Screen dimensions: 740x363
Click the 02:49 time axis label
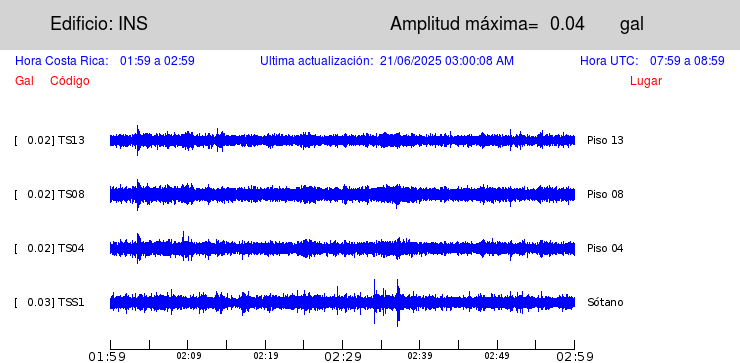pos(497,355)
